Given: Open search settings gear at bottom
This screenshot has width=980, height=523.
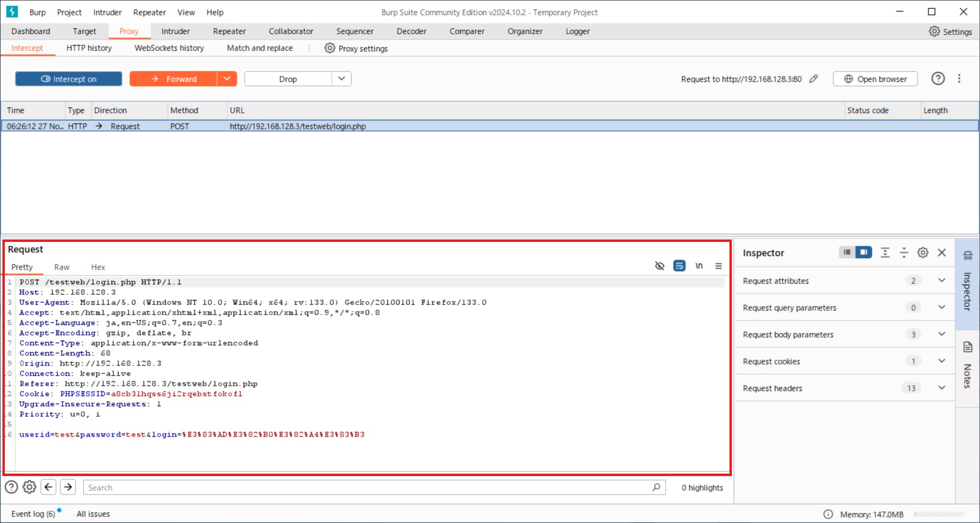Looking at the screenshot, I should pos(30,487).
